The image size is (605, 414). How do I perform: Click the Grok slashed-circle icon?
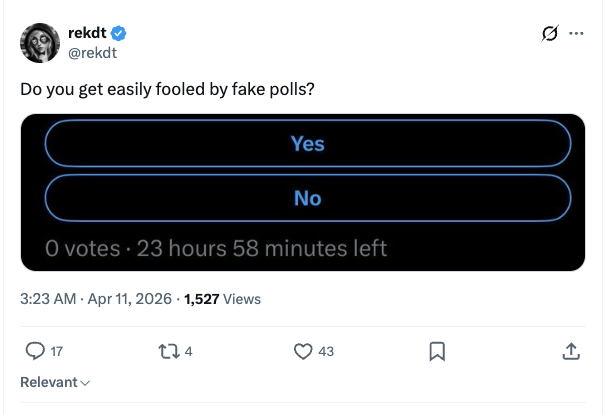point(548,34)
